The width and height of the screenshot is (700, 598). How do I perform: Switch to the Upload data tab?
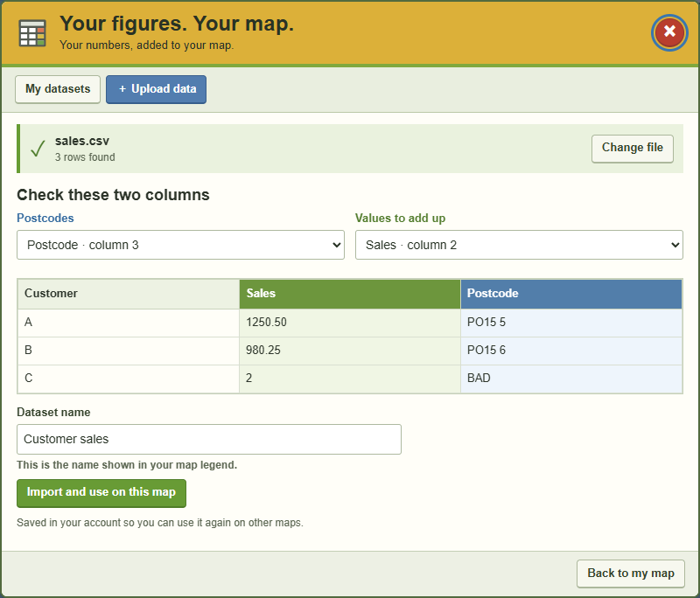point(157,89)
